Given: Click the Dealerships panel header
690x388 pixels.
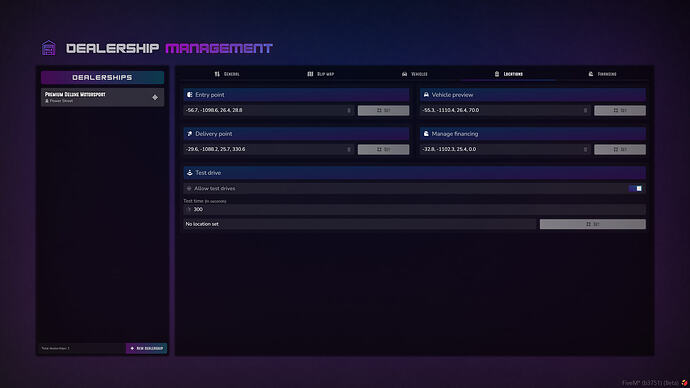Looking at the screenshot, I should pos(103,77).
